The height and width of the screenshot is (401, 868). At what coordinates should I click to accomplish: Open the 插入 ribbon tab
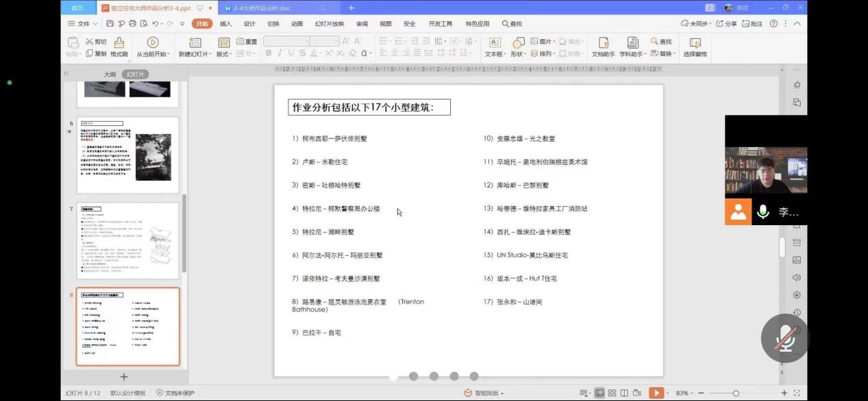tap(225, 23)
